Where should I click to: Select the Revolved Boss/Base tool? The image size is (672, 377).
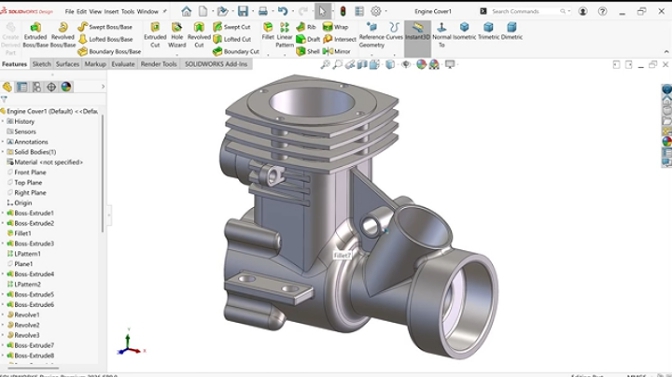pos(63,35)
